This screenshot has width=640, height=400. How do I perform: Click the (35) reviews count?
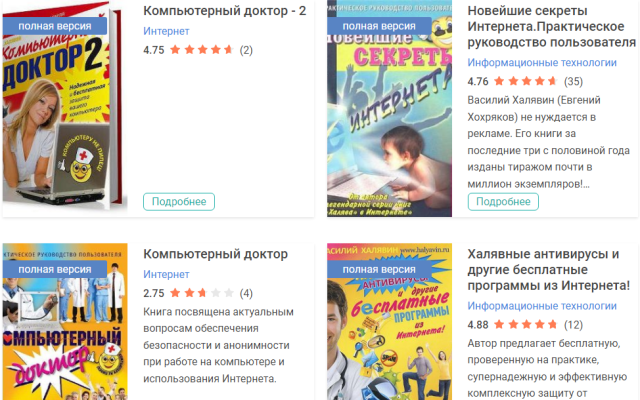coord(573,81)
